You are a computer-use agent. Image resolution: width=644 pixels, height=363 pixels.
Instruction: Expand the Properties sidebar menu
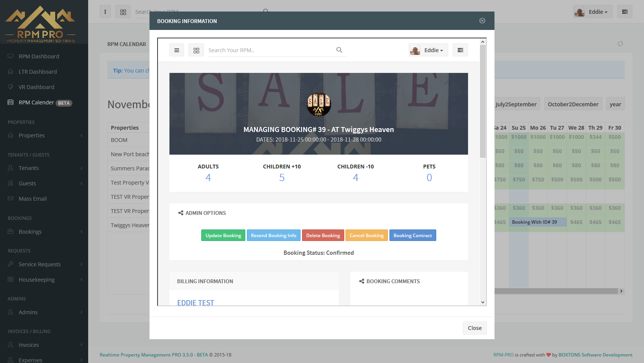click(x=44, y=135)
